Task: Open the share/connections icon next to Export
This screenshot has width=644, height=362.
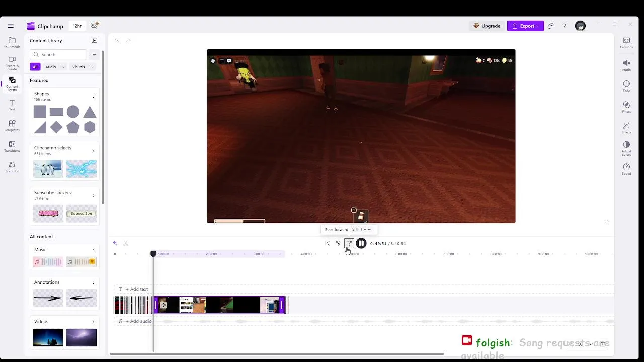Action: click(551, 26)
